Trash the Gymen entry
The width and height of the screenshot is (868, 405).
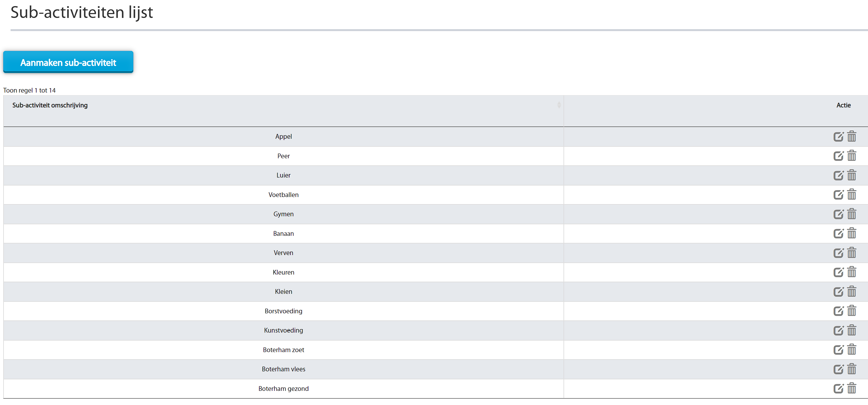coord(851,214)
